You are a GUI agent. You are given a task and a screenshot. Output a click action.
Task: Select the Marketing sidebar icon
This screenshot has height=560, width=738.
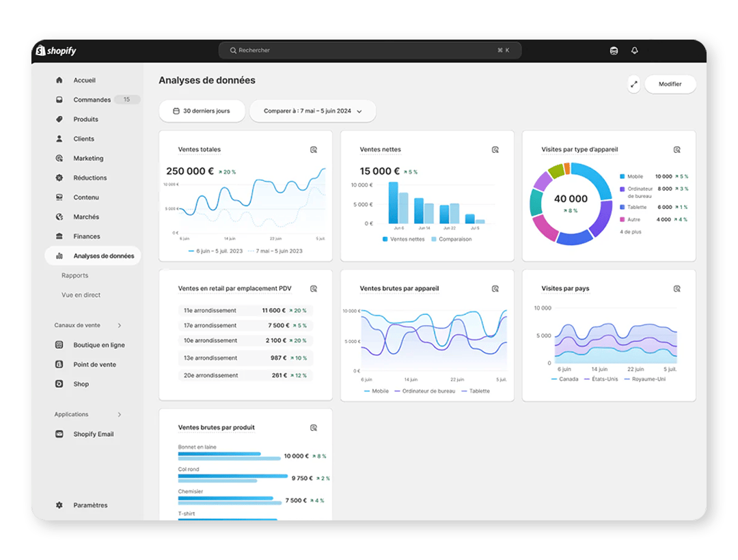pos(59,158)
